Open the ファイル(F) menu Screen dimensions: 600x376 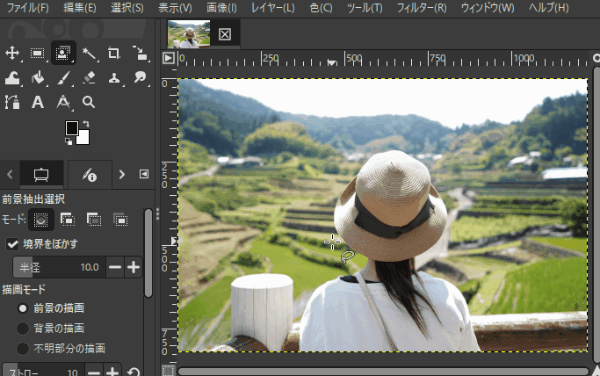[28, 8]
